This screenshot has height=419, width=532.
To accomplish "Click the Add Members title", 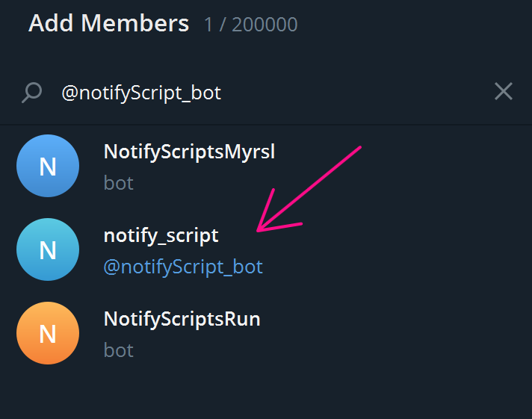I will (108, 23).
